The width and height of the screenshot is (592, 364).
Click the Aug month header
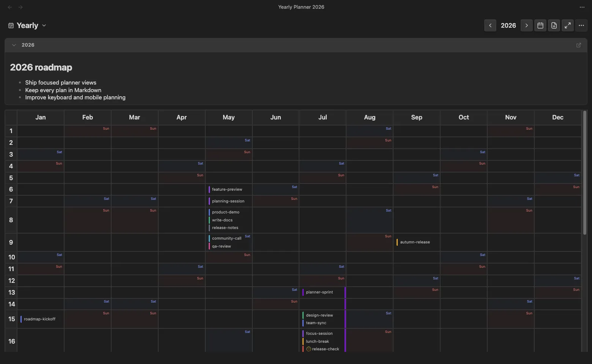pyautogui.click(x=370, y=118)
